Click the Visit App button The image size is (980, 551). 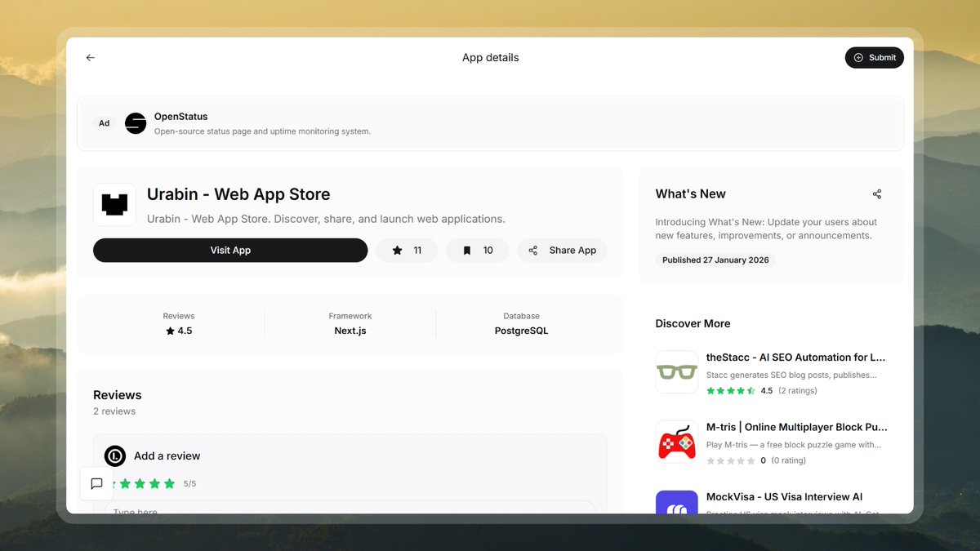pos(230,251)
